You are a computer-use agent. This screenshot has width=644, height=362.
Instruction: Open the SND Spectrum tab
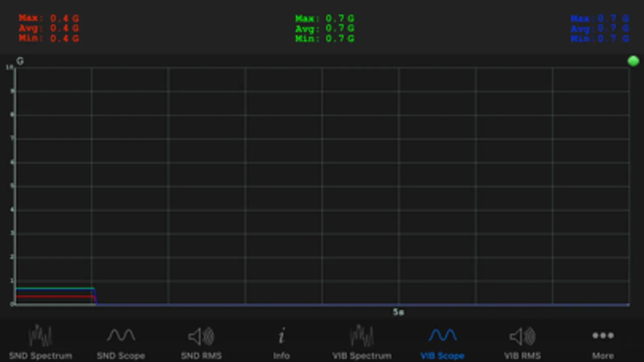(40, 342)
